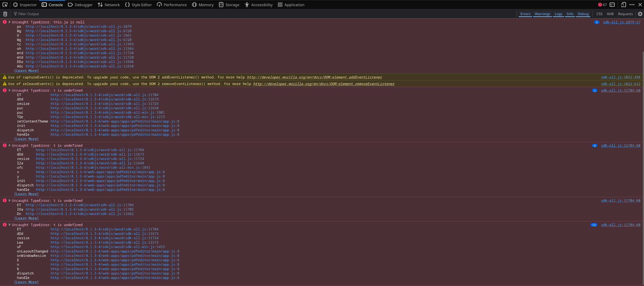Open console settings gear
Screen dimensions: 644x286
pyautogui.click(x=640, y=14)
